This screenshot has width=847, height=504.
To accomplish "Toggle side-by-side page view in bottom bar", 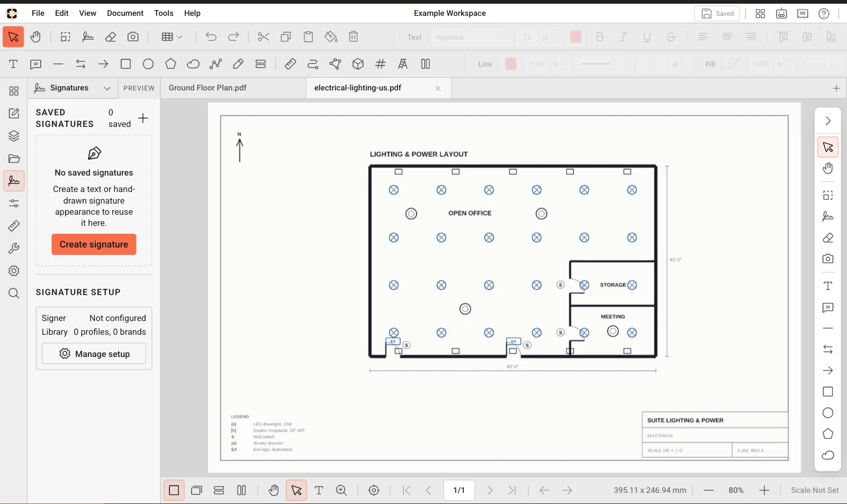I will [241, 490].
